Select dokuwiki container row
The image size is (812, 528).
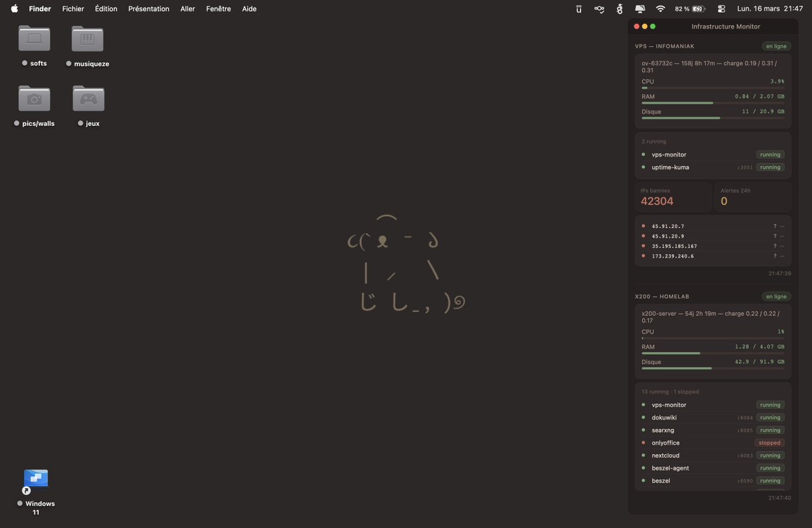(x=712, y=418)
